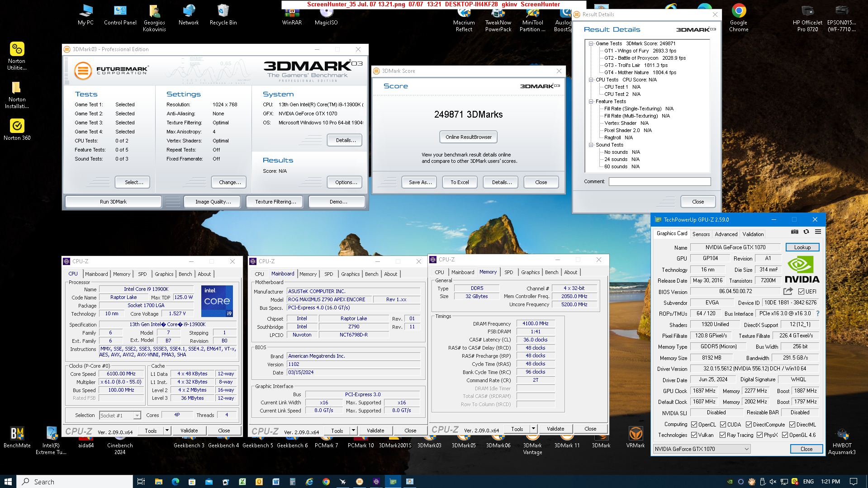The height and width of the screenshot is (488, 868).
Task: Open the Windows Start menu
Action: click(x=8, y=482)
